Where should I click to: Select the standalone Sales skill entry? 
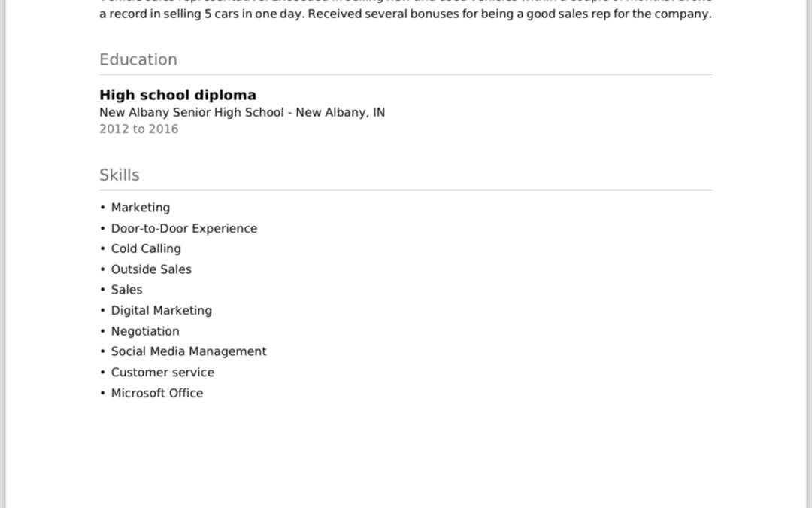pos(126,289)
